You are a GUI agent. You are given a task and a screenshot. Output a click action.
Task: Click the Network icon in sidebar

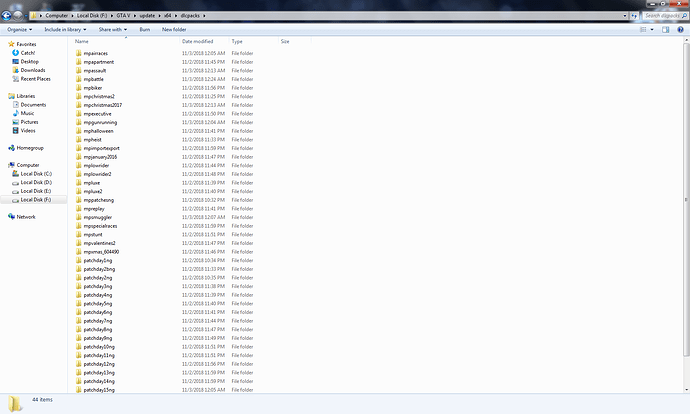click(x=11, y=216)
